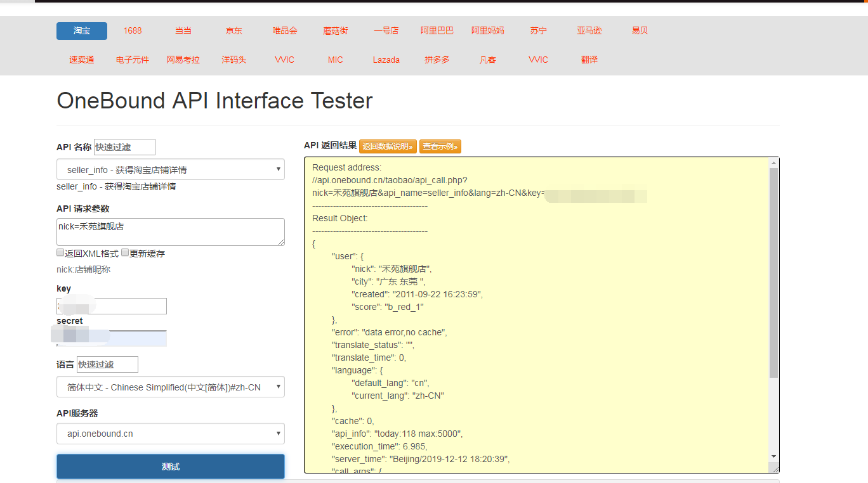Click the "Request address:" line in results

347,168
